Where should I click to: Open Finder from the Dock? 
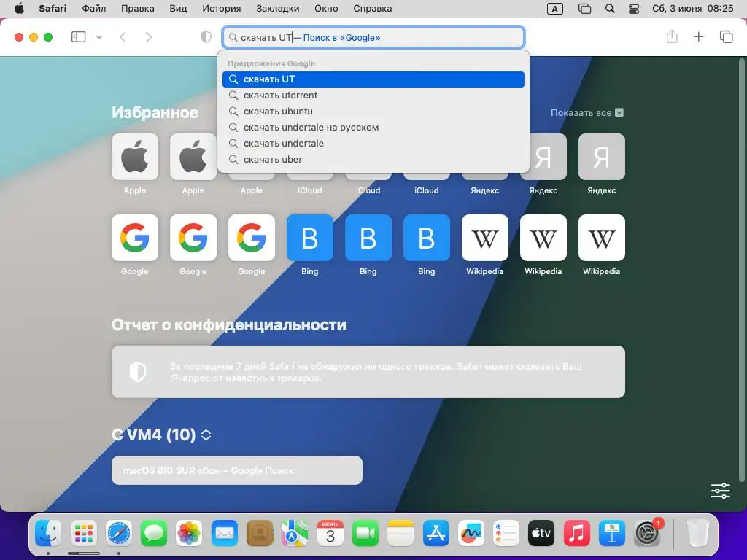(48, 533)
